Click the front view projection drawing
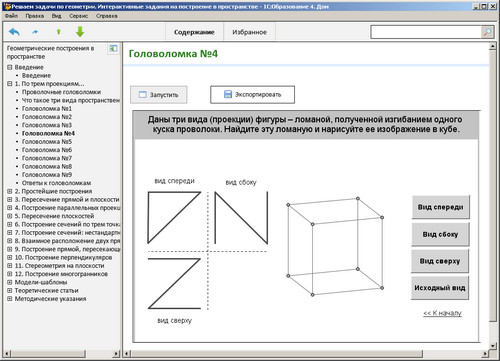The height and width of the screenshot is (361, 500). [x=174, y=217]
